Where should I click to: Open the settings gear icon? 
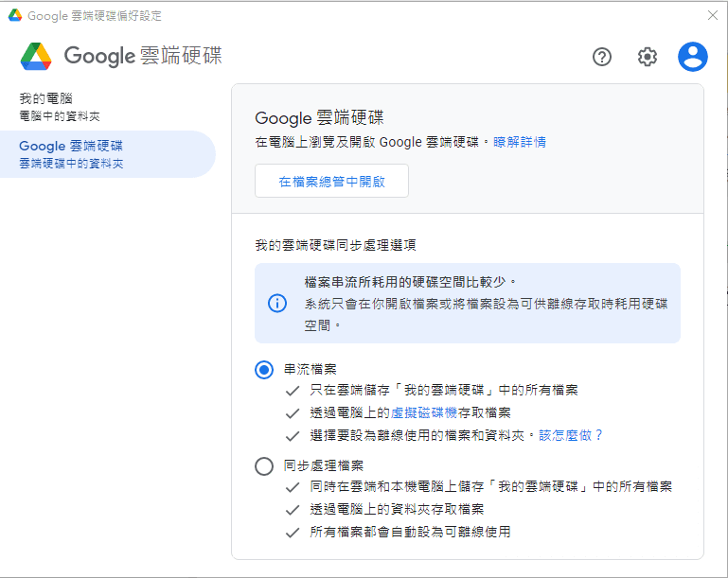click(x=648, y=57)
